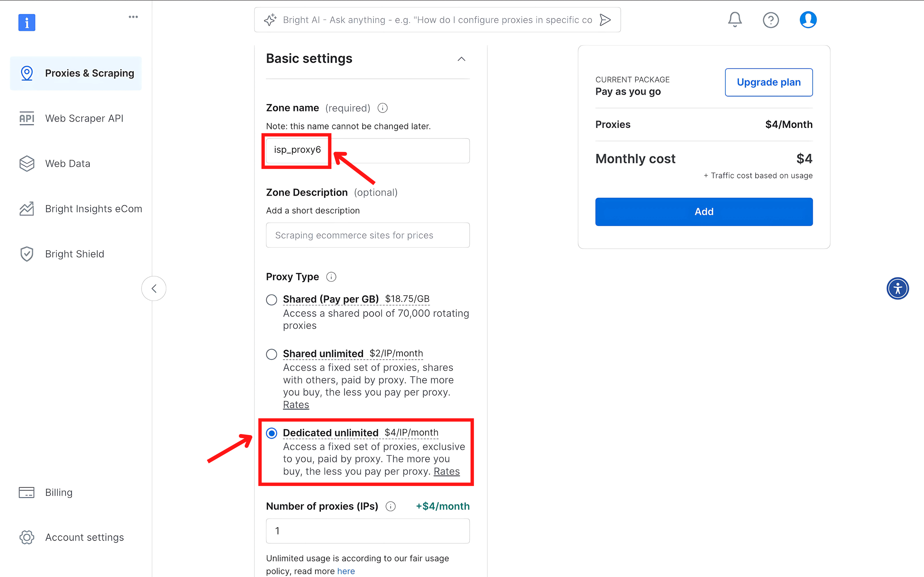The image size is (924, 577).
Task: Click the Zone Description input field
Action: pos(368,235)
